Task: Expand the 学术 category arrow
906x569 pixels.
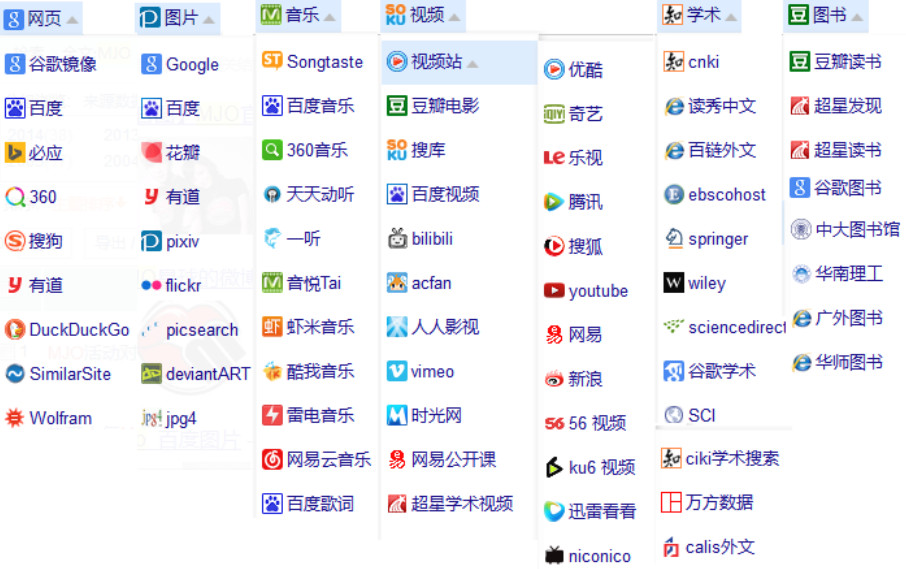Action: (x=731, y=16)
